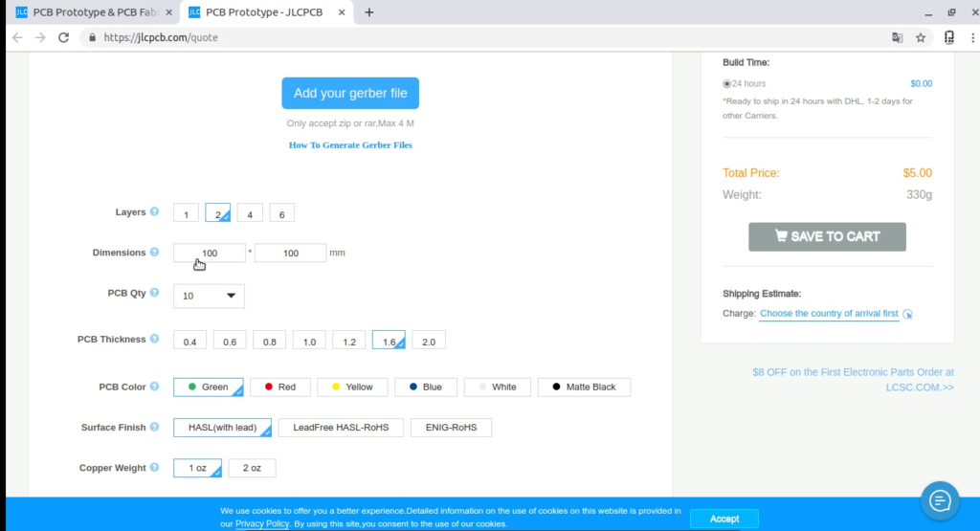980x531 pixels.
Task: Click the Dimensions help question icon
Action: click(154, 252)
